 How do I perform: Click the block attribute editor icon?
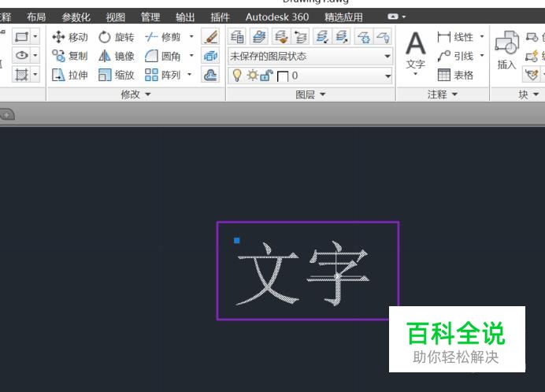coord(532,74)
